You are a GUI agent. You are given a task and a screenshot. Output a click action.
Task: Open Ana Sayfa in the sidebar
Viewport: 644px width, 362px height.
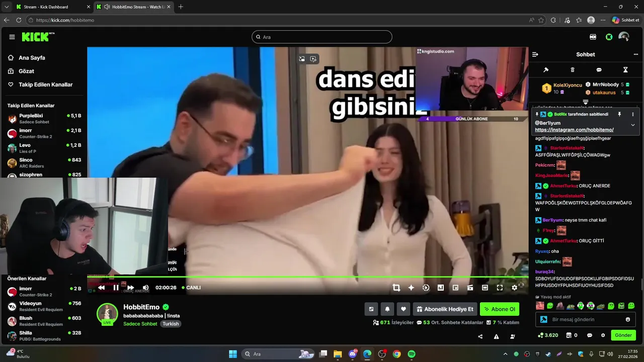[x=27, y=58]
